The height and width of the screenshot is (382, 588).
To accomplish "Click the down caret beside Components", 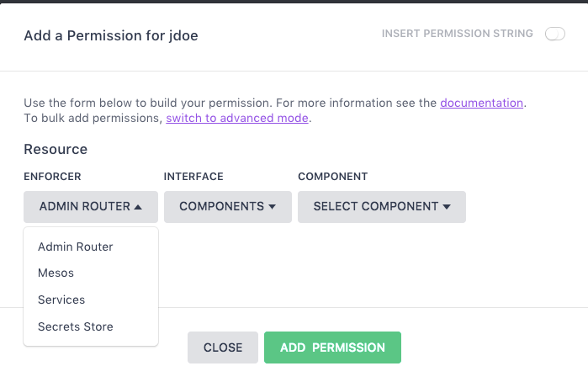I will (272, 206).
